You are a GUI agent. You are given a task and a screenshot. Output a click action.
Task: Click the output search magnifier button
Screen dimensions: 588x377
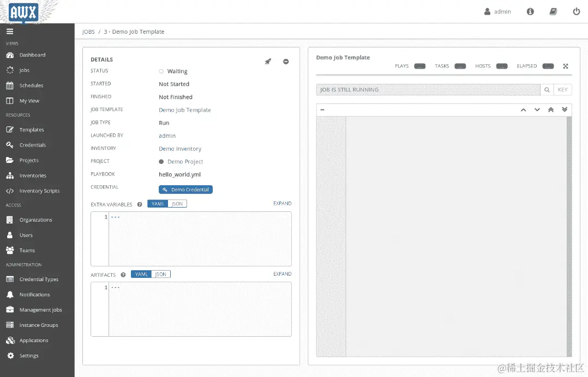pyautogui.click(x=547, y=90)
